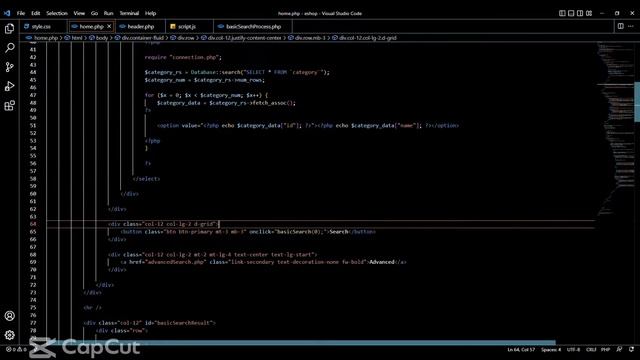Click the errors and warnings status indicator
Viewport: 640px width, 360px height.
[x=16, y=349]
